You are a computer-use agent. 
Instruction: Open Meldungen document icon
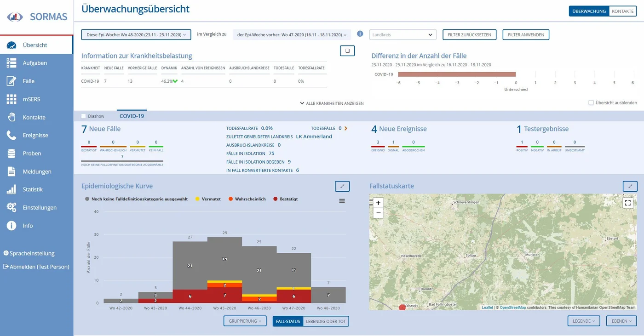click(x=11, y=171)
